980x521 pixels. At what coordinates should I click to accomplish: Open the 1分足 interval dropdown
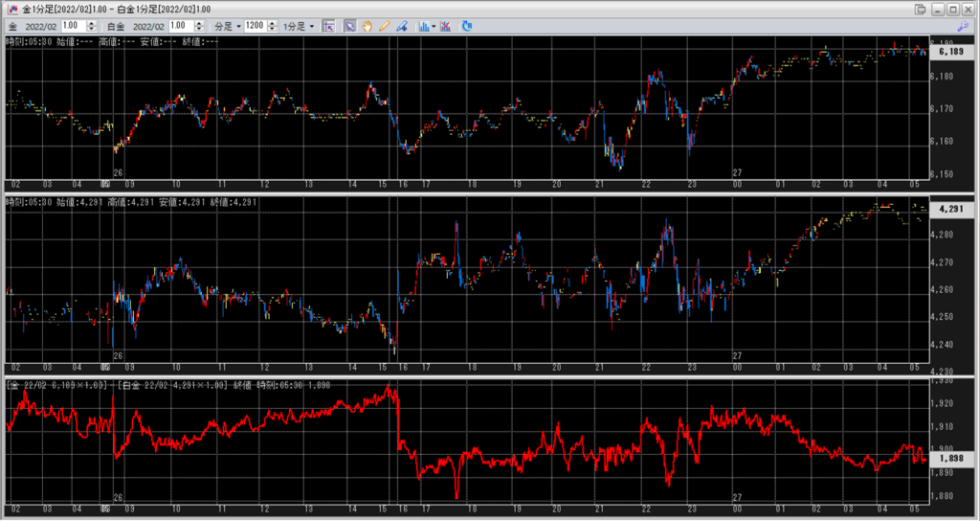(293, 26)
